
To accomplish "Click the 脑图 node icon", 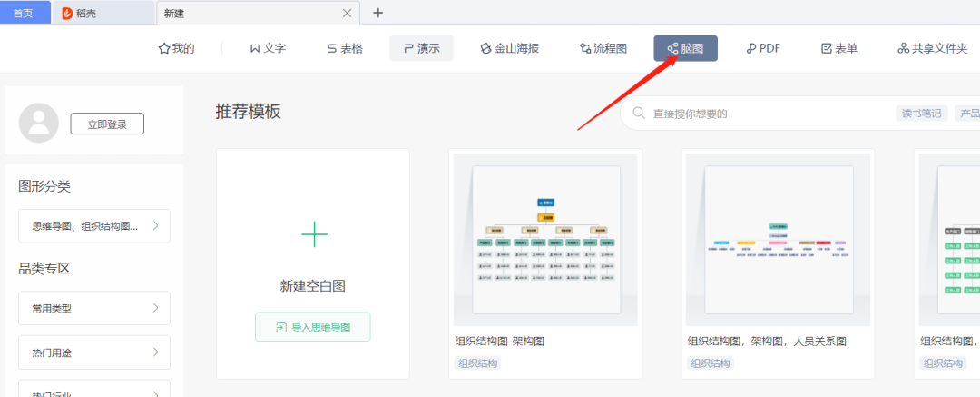I will [x=672, y=48].
